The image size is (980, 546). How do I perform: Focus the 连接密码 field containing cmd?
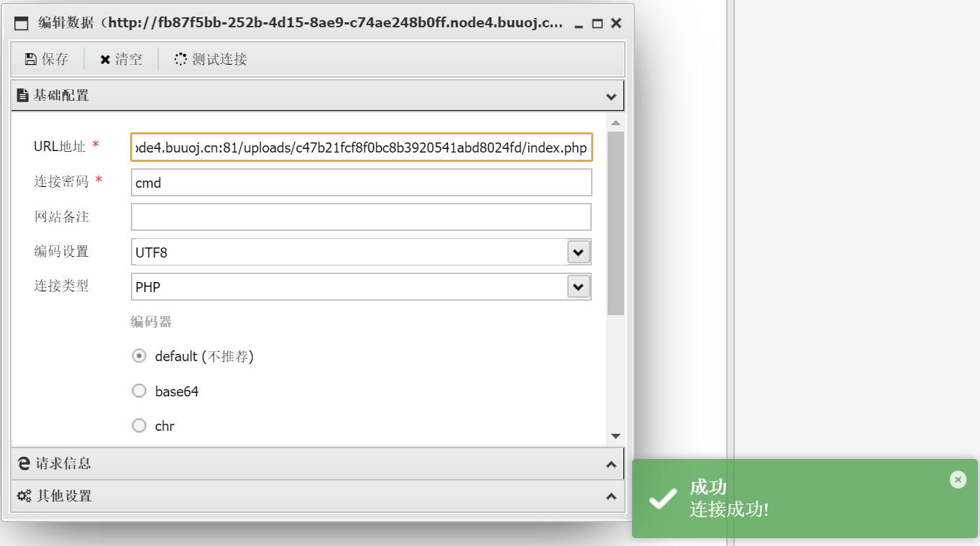click(x=362, y=182)
